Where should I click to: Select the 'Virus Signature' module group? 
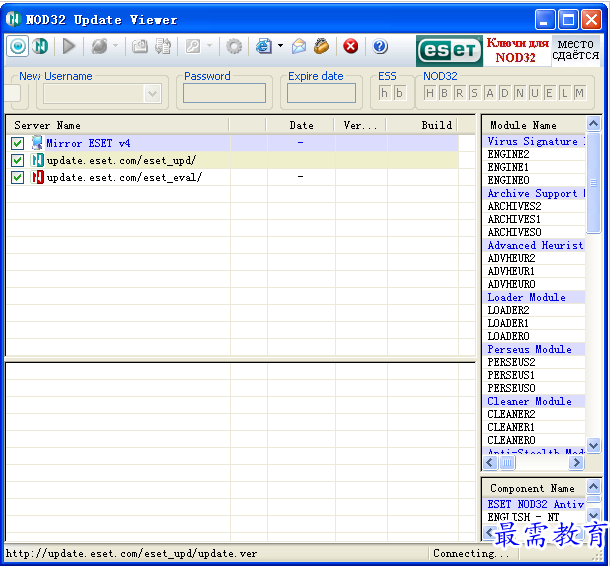click(534, 141)
